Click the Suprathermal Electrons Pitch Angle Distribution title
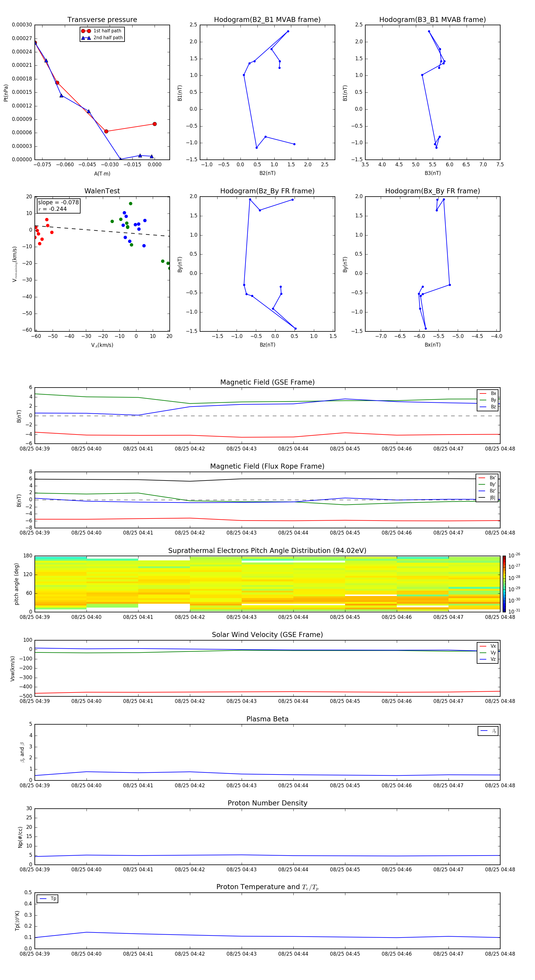Viewport: 535px width, 980px height. pyautogui.click(x=267, y=551)
